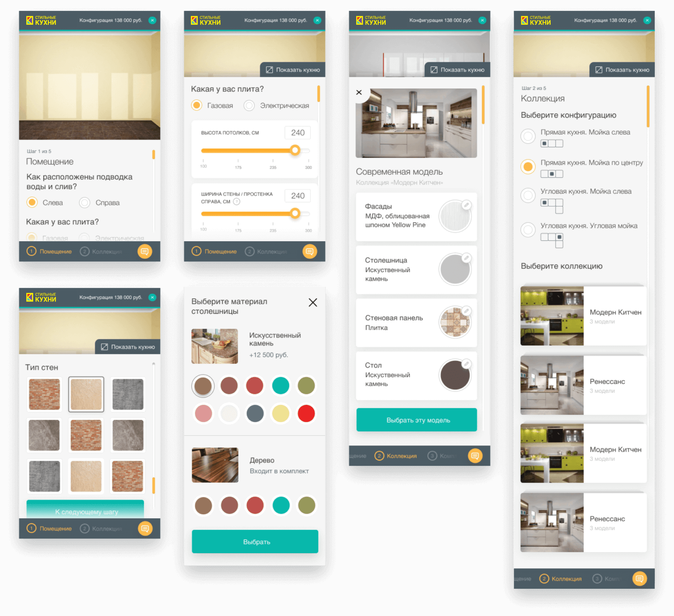Click orange scrollbar in Тип стен screen
Viewport: 674px width, 616px height.
(153, 485)
